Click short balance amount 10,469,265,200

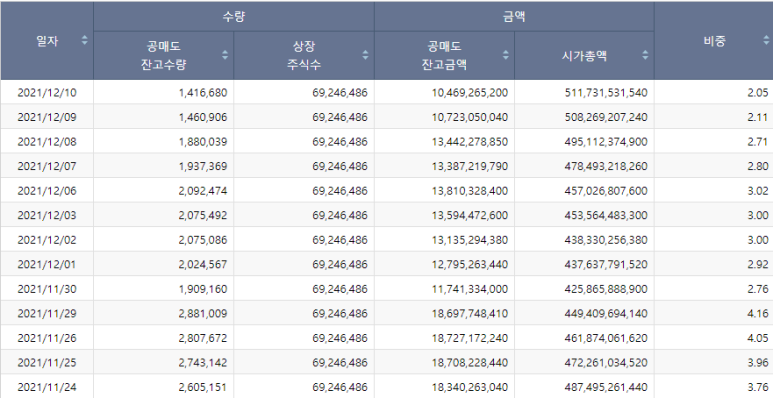click(470, 93)
